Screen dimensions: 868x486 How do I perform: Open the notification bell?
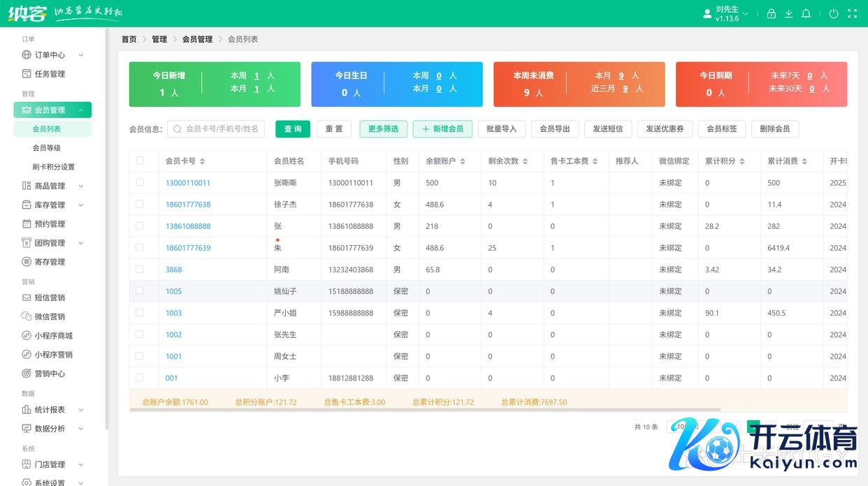[x=806, y=14]
